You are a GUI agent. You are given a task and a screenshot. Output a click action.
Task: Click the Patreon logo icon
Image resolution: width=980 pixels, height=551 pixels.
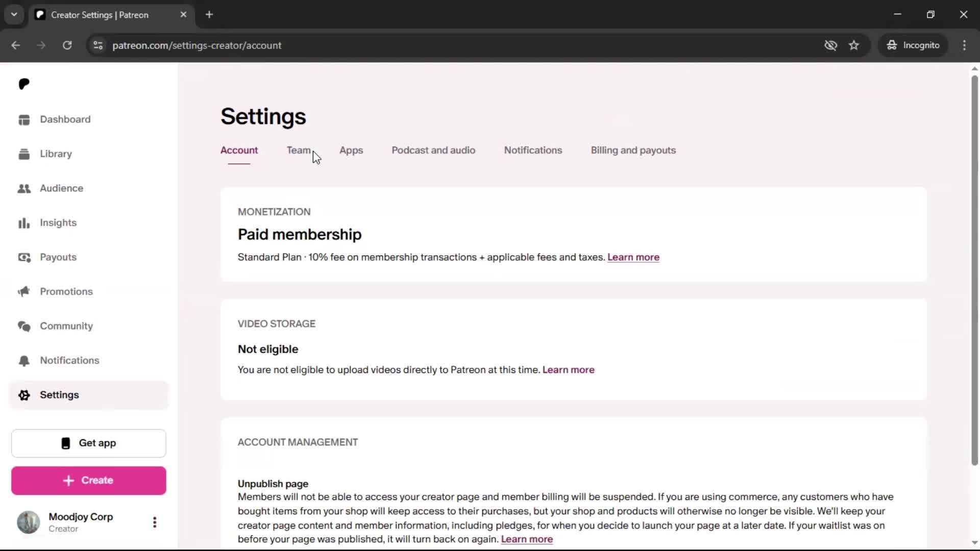24,84
